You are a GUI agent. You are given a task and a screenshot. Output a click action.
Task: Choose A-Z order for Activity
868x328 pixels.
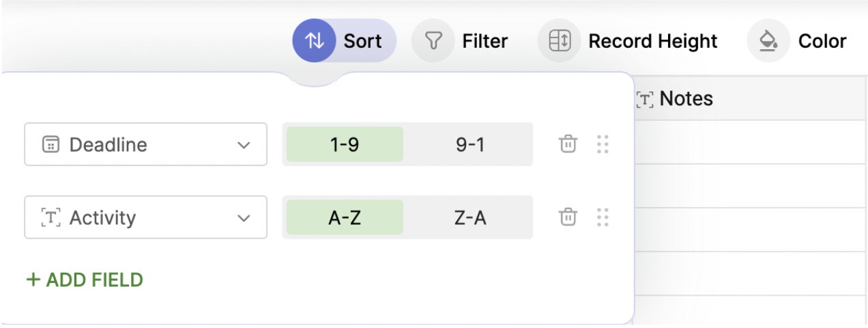[x=345, y=217]
